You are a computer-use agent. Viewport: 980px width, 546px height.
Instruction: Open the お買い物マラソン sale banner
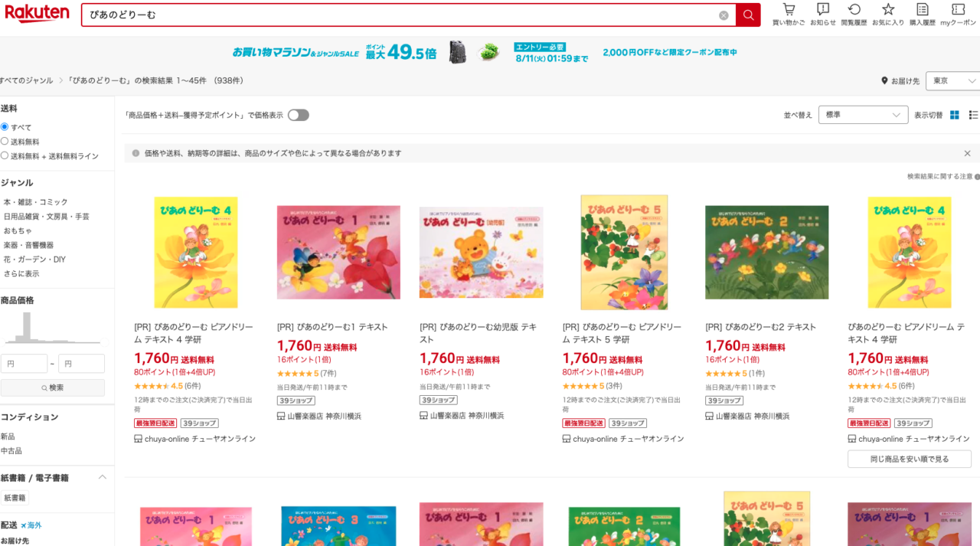484,52
